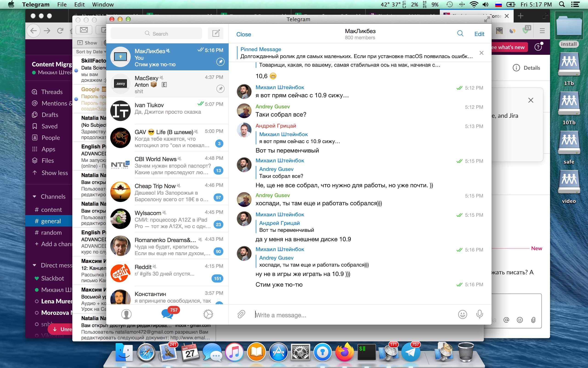This screenshot has height=368, width=588.
Task: Click the Write a message input field
Action: click(353, 315)
